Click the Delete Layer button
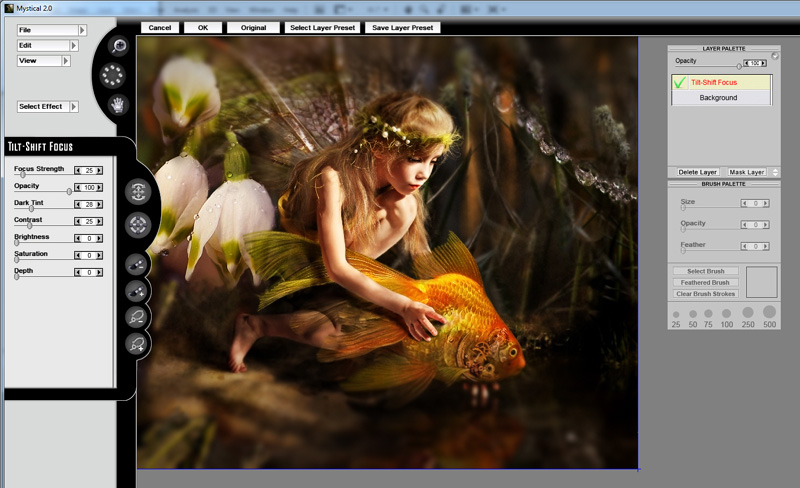The height and width of the screenshot is (488, 800). tap(697, 172)
